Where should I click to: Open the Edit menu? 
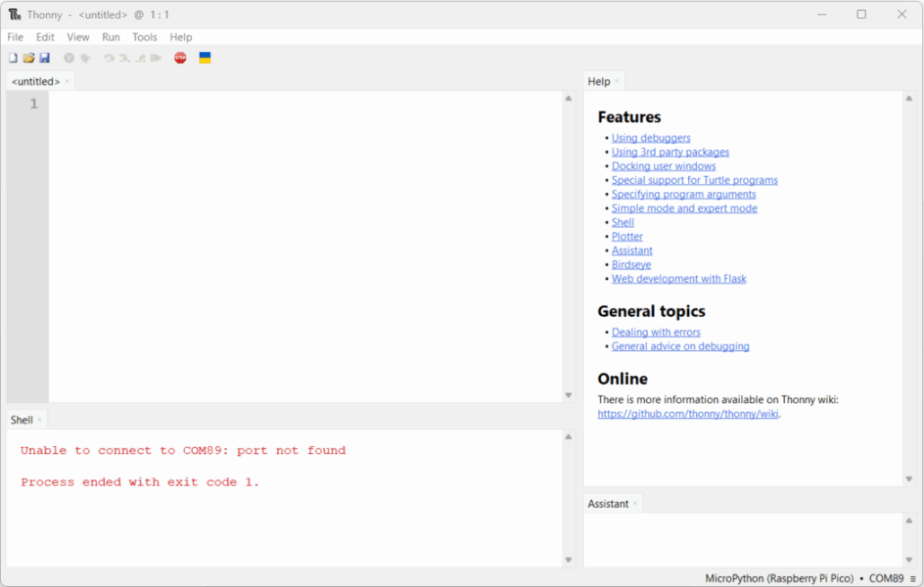pos(45,37)
